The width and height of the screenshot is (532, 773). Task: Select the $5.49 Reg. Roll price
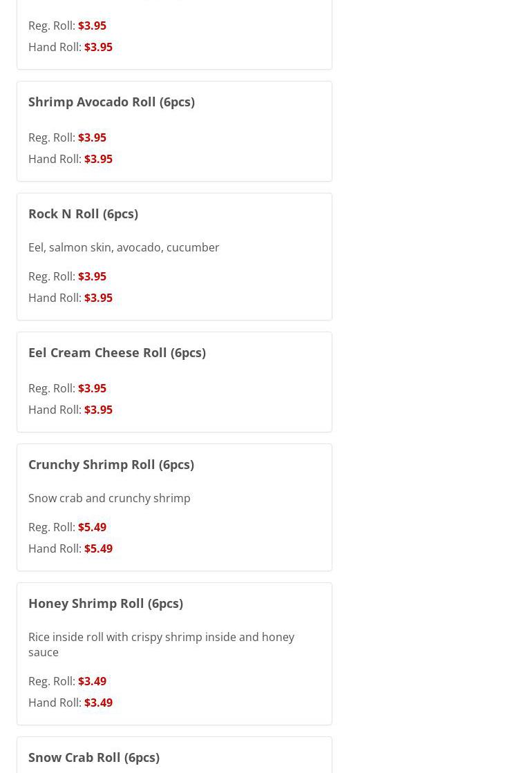pos(92,527)
